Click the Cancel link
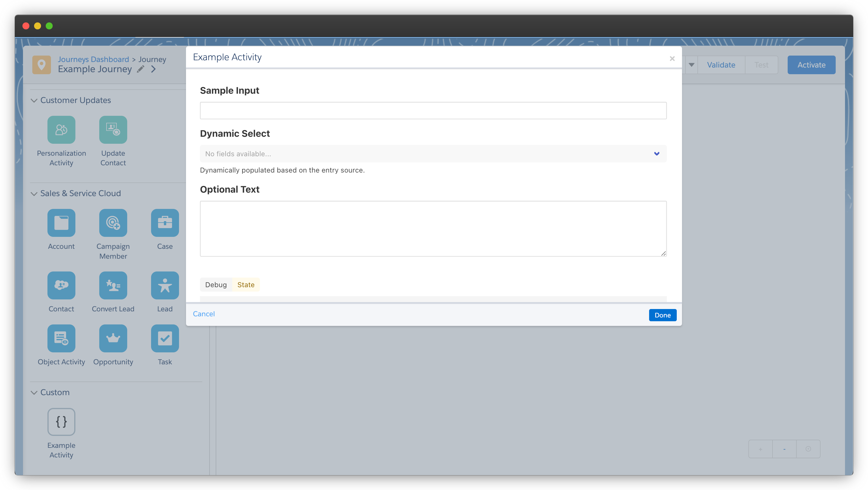 203,314
